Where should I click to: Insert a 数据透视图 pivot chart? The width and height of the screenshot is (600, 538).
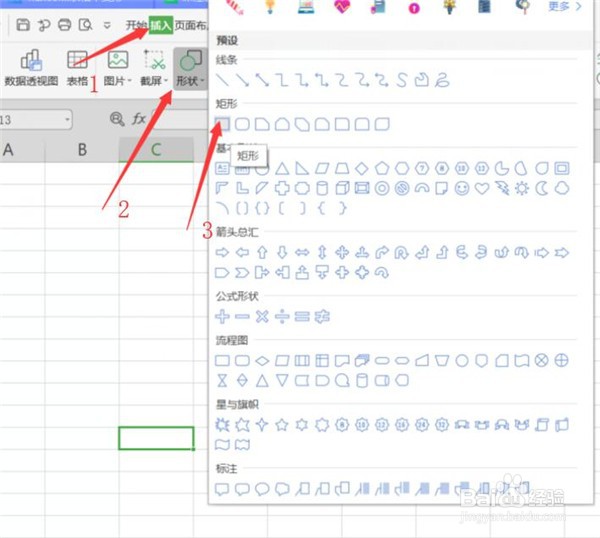pyautogui.click(x=31, y=68)
